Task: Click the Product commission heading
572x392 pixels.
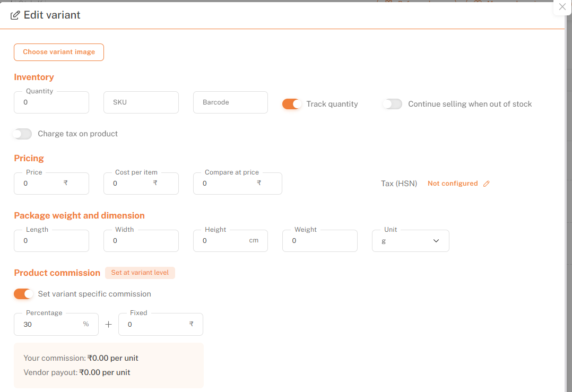Action: click(x=57, y=273)
